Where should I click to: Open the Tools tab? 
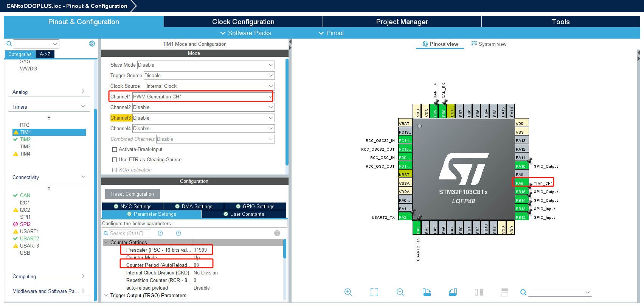tap(561, 22)
